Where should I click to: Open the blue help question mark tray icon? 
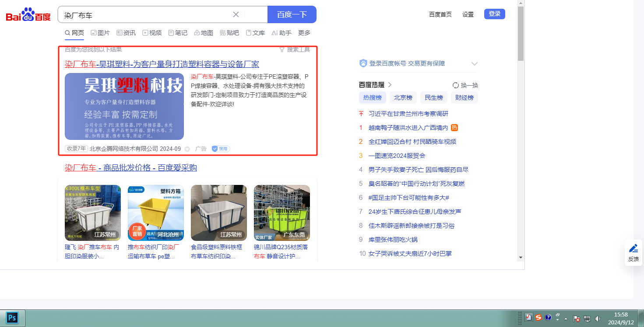coord(548,318)
